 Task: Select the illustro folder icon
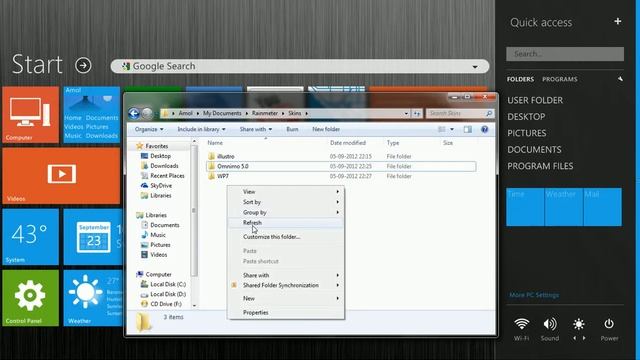point(211,156)
